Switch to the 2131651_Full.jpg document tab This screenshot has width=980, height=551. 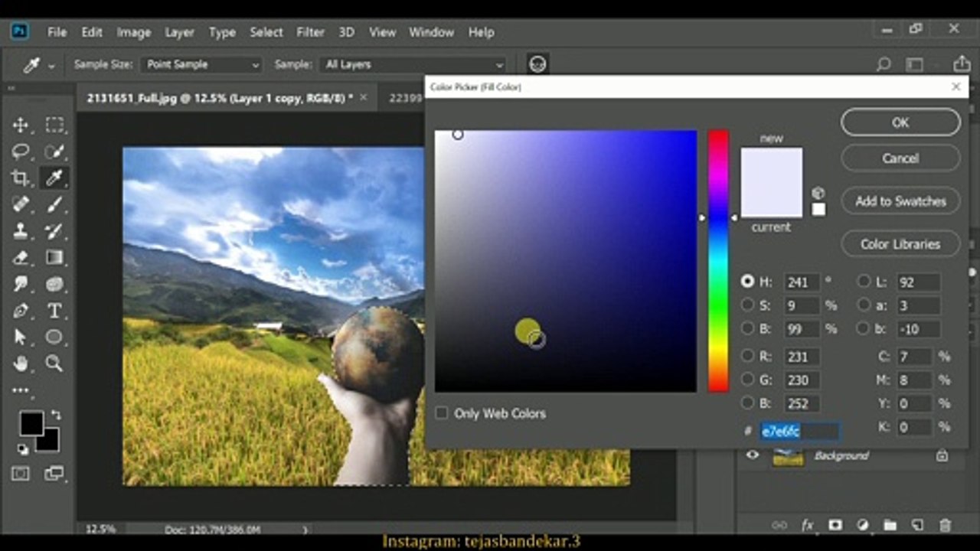tap(227, 98)
